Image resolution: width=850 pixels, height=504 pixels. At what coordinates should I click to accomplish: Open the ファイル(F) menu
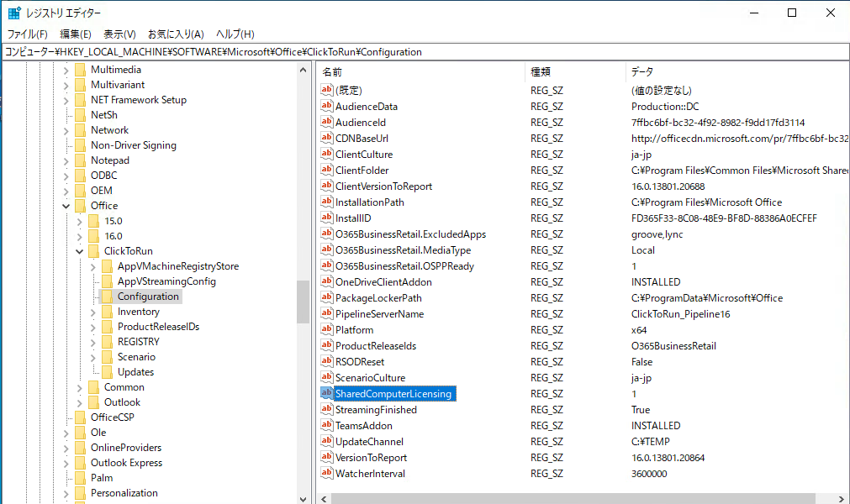(28, 34)
